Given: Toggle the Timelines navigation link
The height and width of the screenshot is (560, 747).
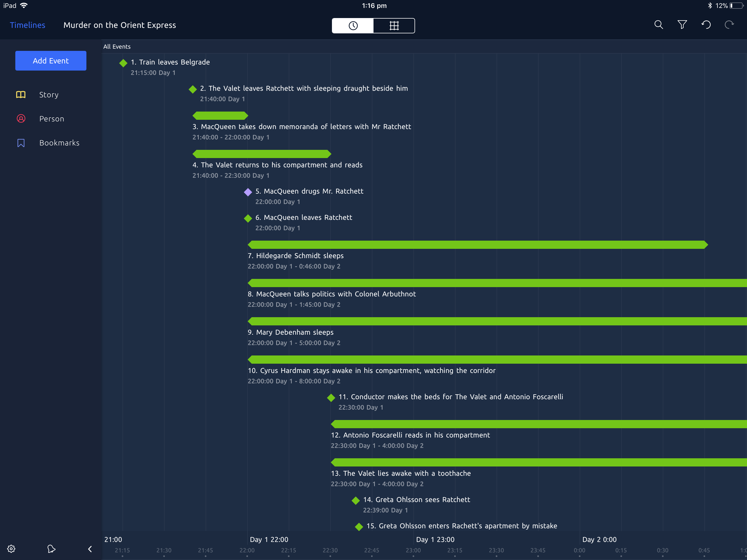Looking at the screenshot, I should pos(28,25).
